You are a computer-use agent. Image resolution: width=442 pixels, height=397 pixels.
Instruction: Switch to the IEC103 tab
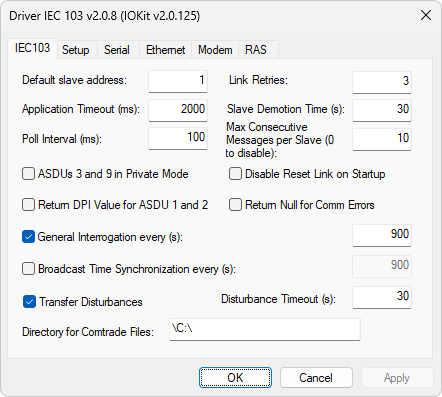click(x=32, y=48)
